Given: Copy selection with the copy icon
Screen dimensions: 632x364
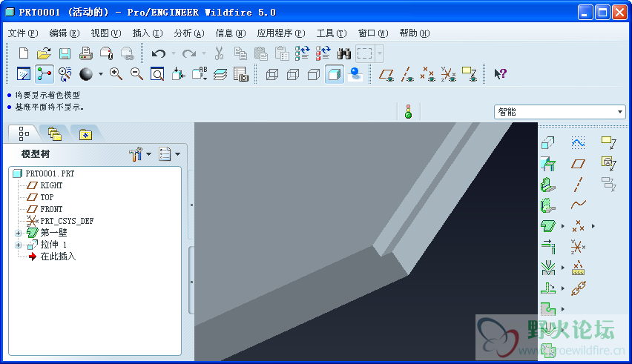Looking at the screenshot, I should (240, 53).
